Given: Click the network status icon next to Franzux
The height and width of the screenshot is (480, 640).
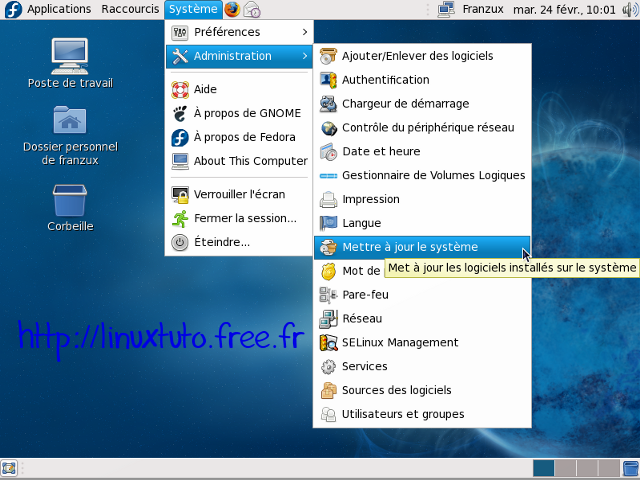Looking at the screenshot, I should coord(446,9).
